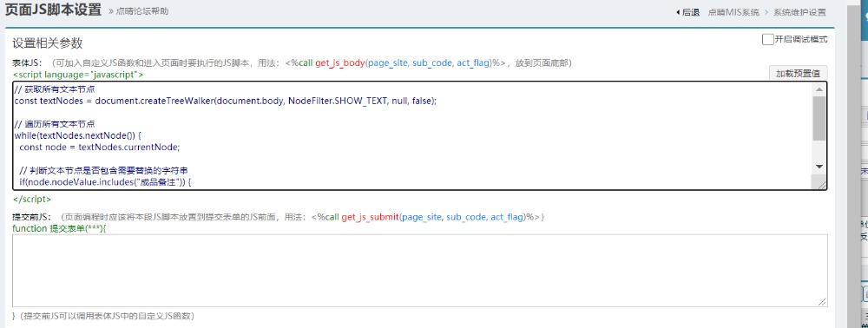Place cursor on const node = textNodes.currentNode line

[x=100, y=148]
